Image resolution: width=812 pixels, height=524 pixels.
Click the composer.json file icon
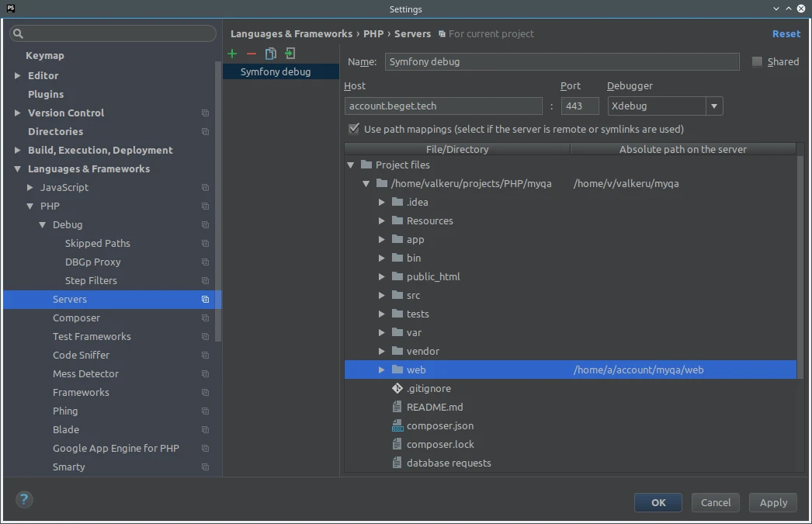pyautogui.click(x=397, y=425)
